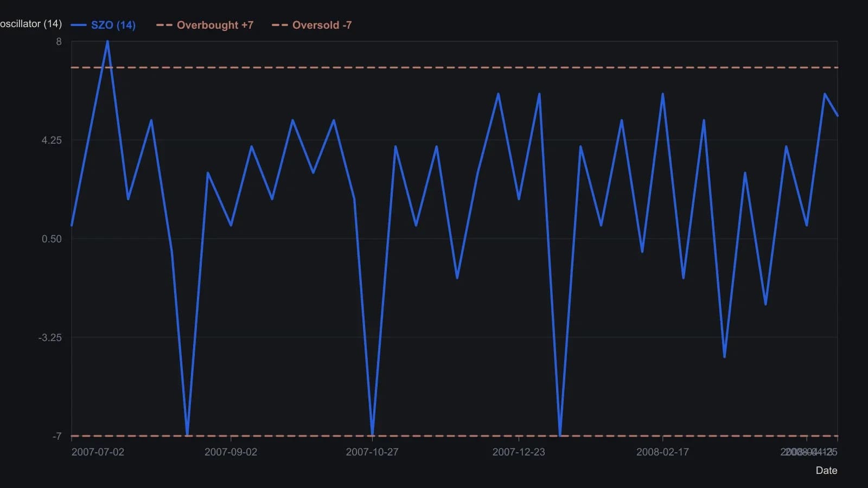Click the SZO peak above overbought line
This screenshot has height=488, width=868.
click(107, 42)
